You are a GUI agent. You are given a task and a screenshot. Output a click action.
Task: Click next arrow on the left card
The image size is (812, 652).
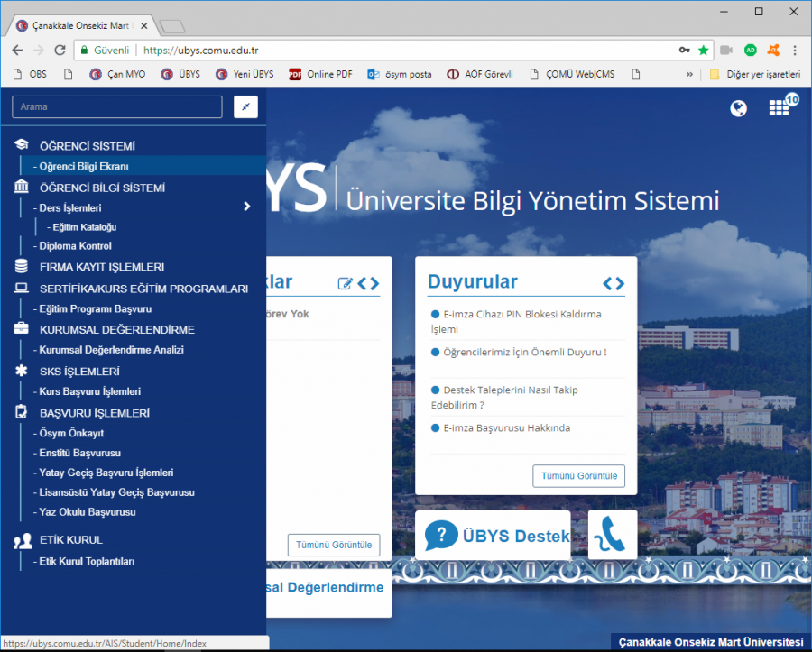pos(374,283)
